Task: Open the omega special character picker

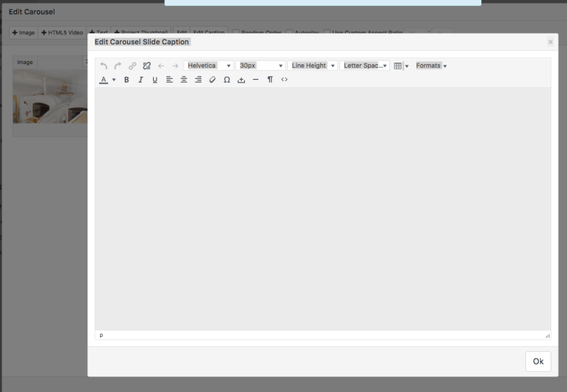Action: tap(227, 80)
